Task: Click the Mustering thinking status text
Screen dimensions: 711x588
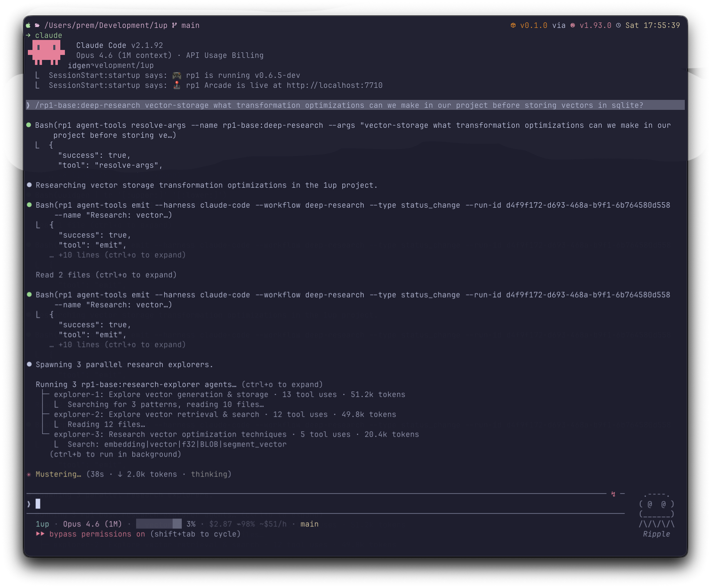Action: click(x=133, y=474)
